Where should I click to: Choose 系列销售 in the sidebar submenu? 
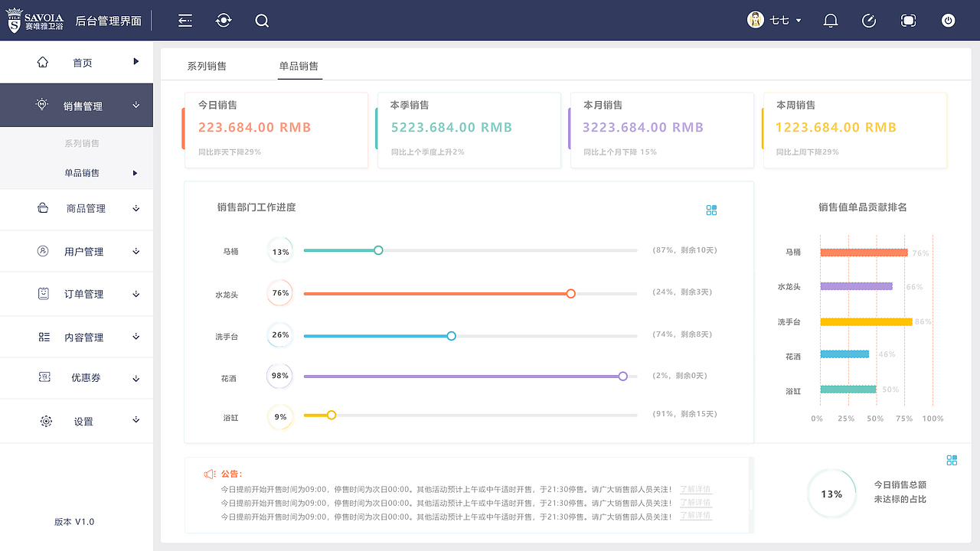pyautogui.click(x=82, y=144)
